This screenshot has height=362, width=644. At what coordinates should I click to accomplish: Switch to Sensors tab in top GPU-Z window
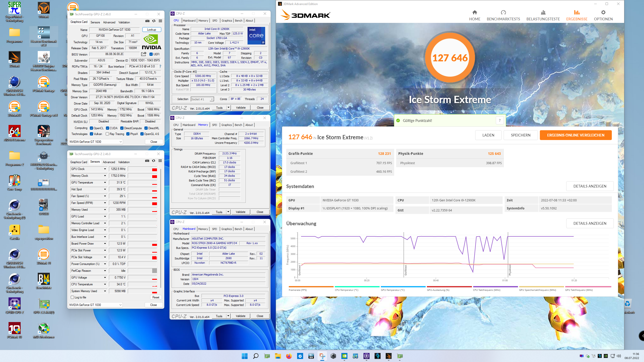click(x=95, y=22)
